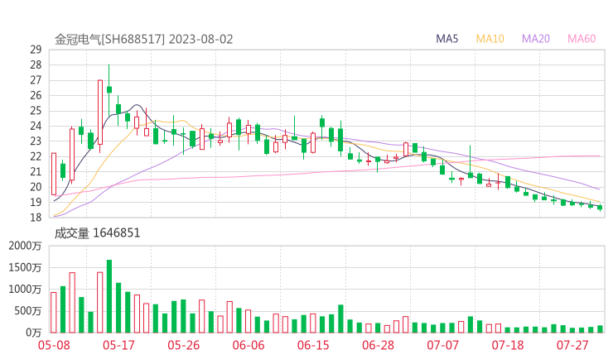The height and width of the screenshot is (364, 613).
Task: Click the 22 price axis label
Action: click(36, 156)
